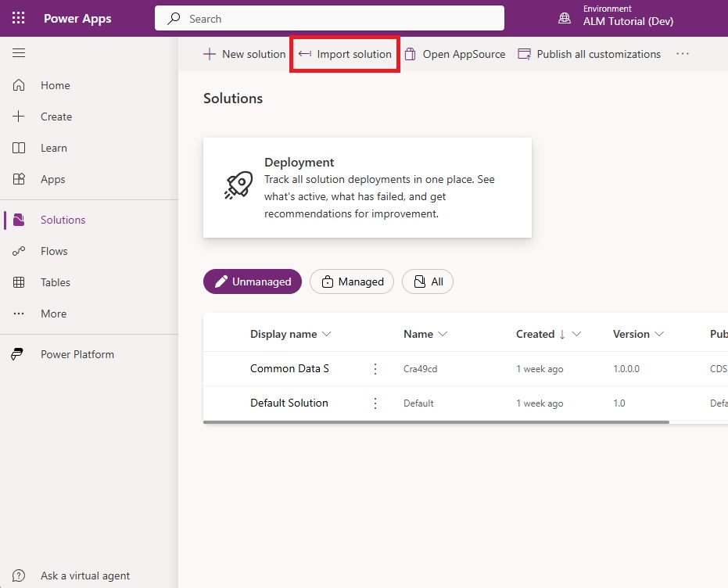Click the 1.0.0.0 version cell
The width and height of the screenshot is (728, 588).
click(x=626, y=369)
